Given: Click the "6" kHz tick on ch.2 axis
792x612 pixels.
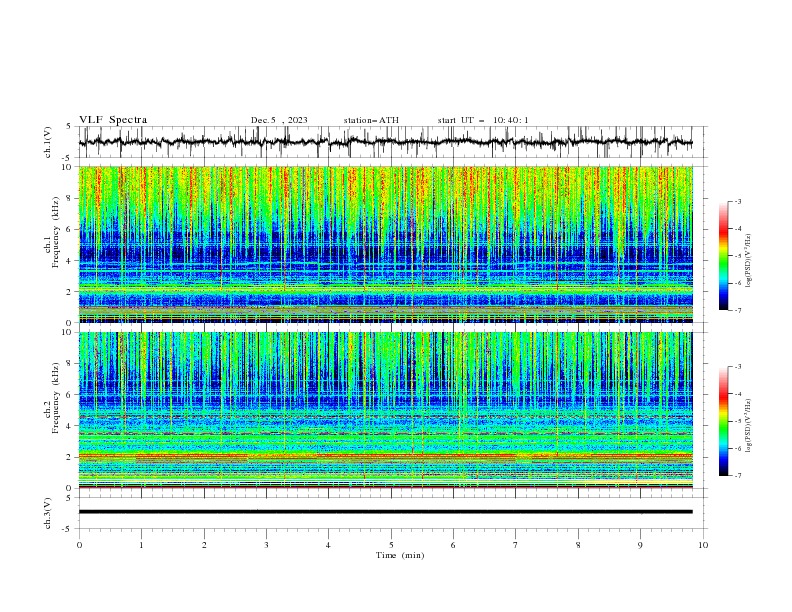Looking at the screenshot, I should point(71,394).
